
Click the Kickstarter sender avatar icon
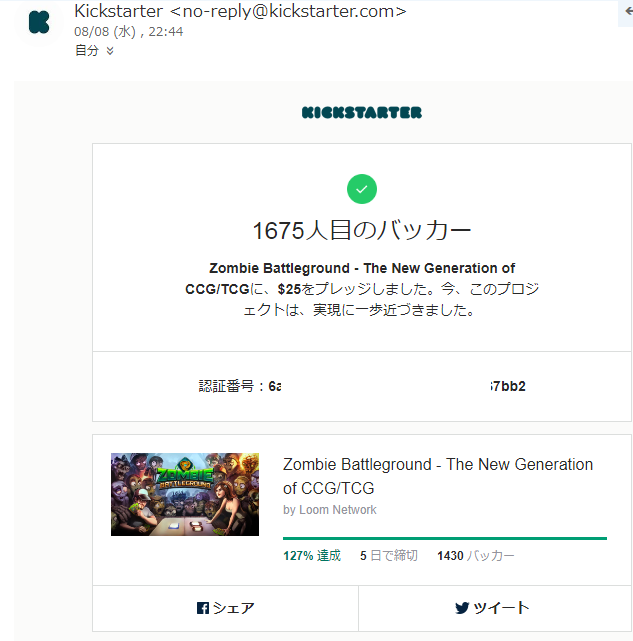point(39,22)
